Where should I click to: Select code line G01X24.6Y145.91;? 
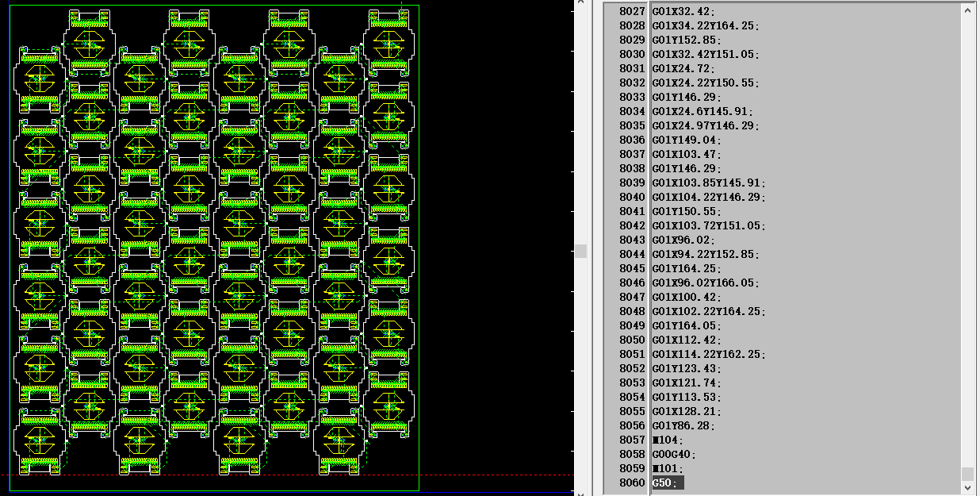[702, 112]
